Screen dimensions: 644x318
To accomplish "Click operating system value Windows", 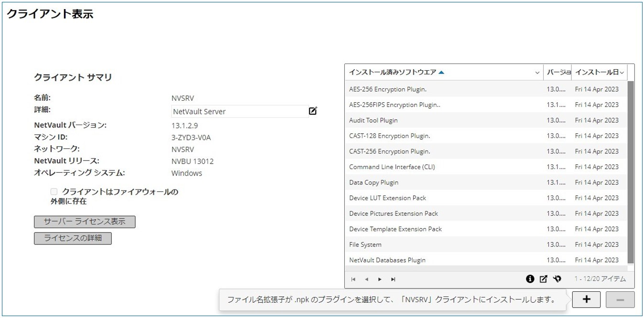I will point(187,173).
